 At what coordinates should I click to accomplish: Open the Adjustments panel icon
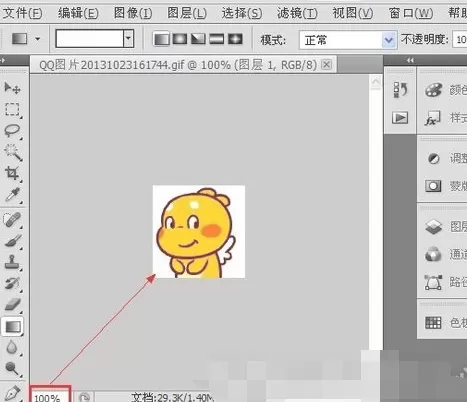point(433,159)
